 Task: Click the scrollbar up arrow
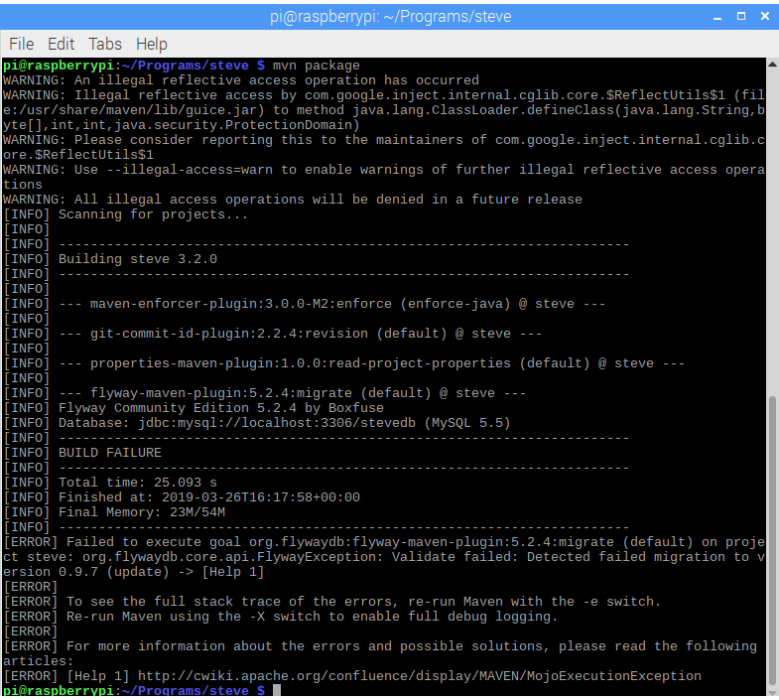coord(772,64)
